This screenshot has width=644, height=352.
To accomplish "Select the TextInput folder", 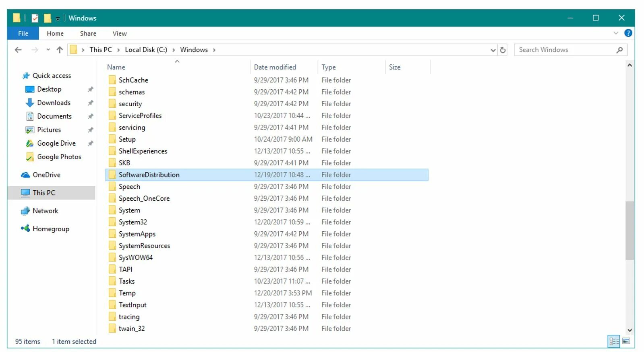I will [x=133, y=305].
